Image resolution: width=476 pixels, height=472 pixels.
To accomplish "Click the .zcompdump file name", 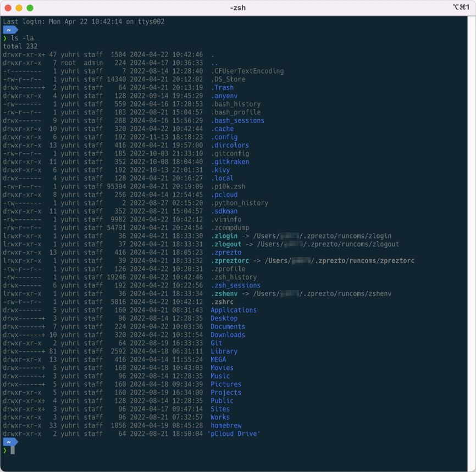I will tap(230, 227).
